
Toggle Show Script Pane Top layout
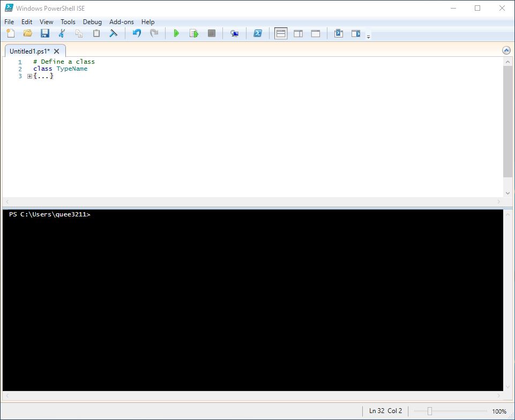[280, 33]
